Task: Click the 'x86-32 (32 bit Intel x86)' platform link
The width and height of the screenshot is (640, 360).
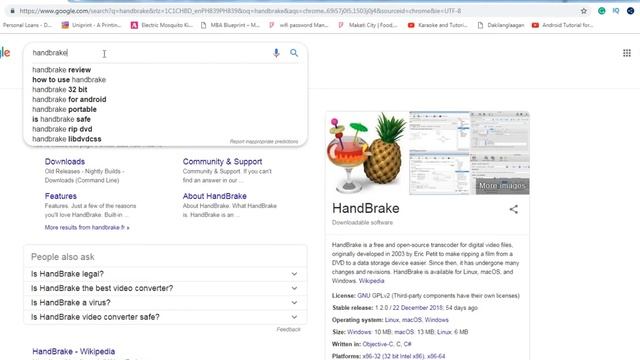Action: click(x=393, y=356)
